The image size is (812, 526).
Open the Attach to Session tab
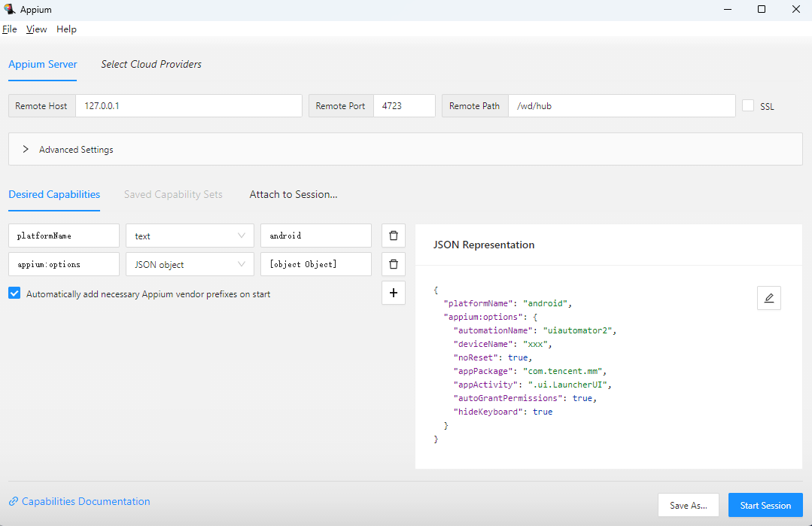[x=293, y=194]
